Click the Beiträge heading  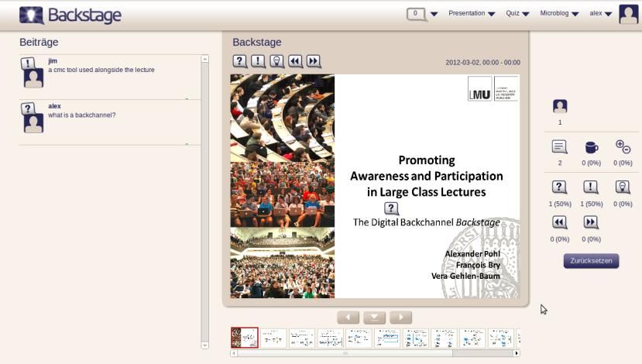click(x=39, y=42)
